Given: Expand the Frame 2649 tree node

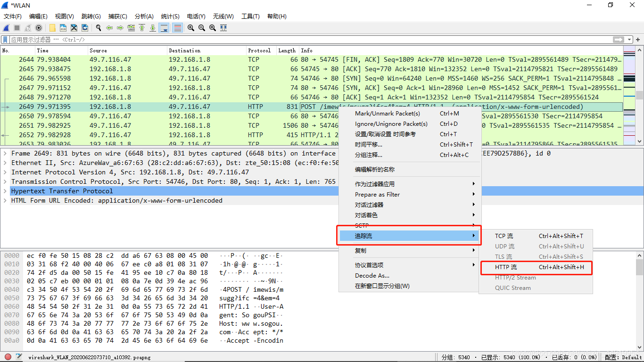Looking at the screenshot, I should 5,153.
